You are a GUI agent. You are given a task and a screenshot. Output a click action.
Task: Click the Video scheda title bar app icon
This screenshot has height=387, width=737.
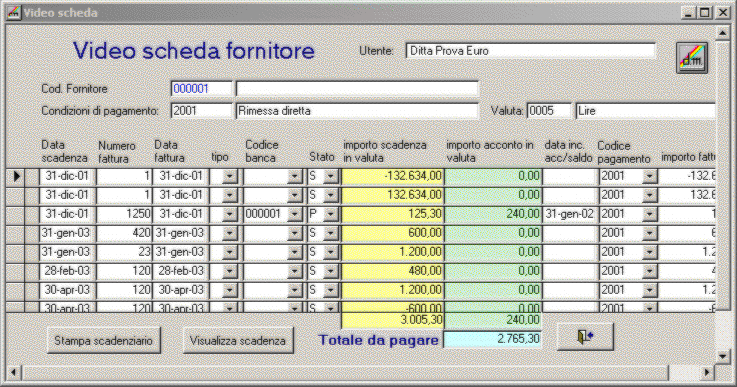point(14,12)
